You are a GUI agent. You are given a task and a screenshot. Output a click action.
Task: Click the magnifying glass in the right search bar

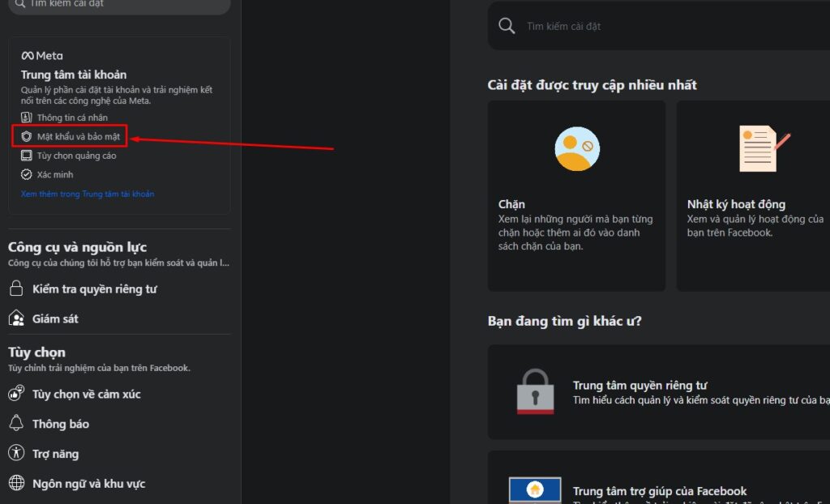[x=507, y=25]
